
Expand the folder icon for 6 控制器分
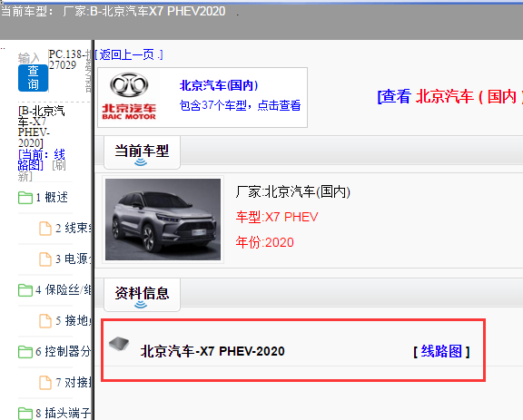25,352
